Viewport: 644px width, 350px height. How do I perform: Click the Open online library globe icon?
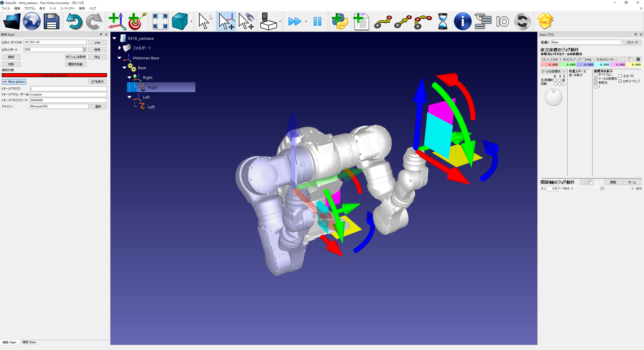[x=32, y=21]
